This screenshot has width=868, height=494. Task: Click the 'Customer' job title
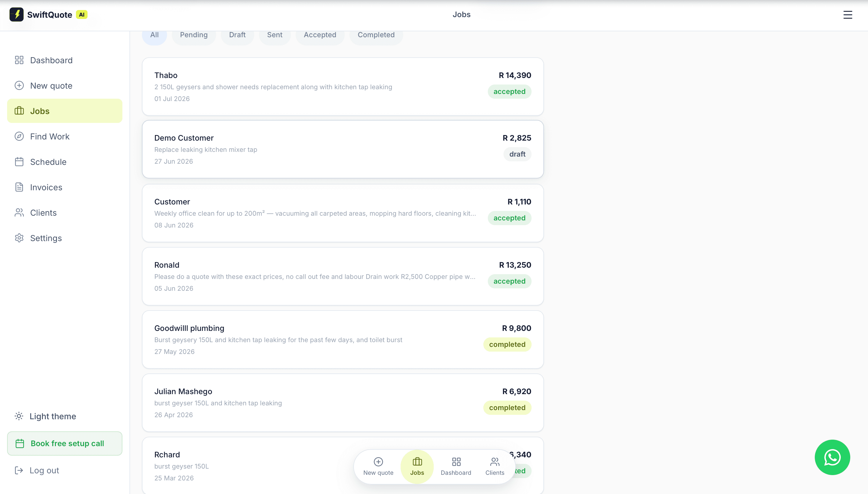[x=172, y=202]
